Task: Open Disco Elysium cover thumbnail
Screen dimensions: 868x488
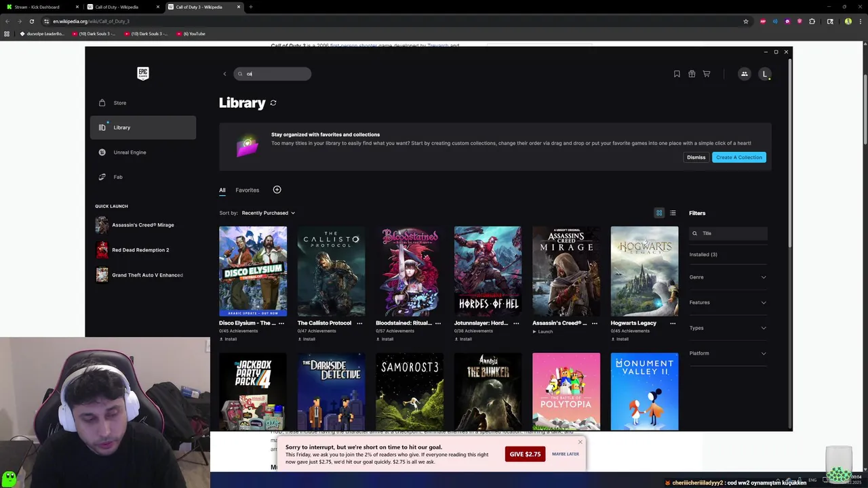Action: (253, 271)
